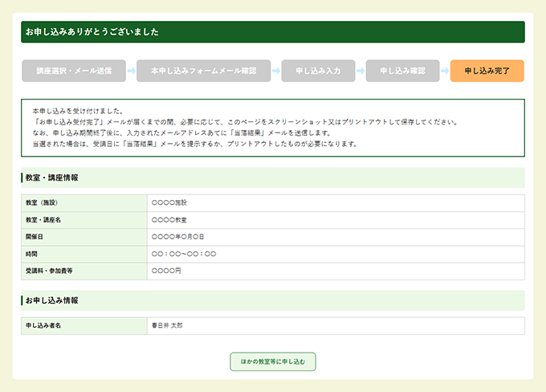Click the お申し込みありがとうございました header bar
This screenshot has width=546, height=392.
[x=273, y=32]
